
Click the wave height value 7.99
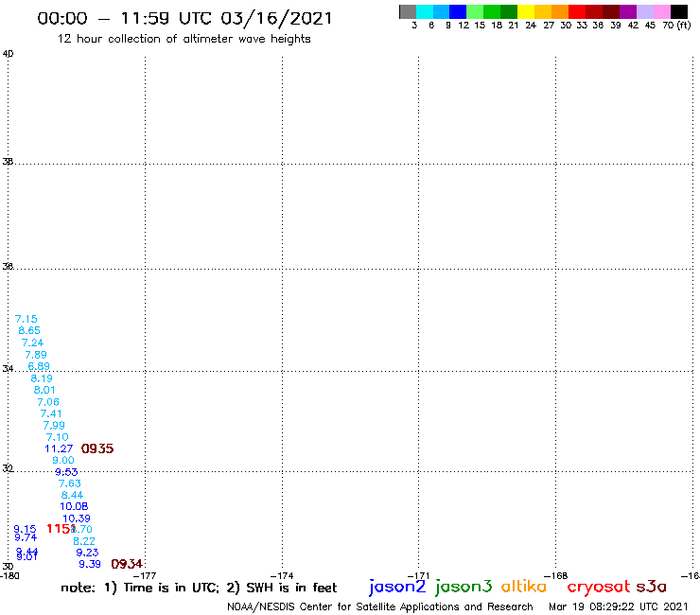click(x=54, y=426)
